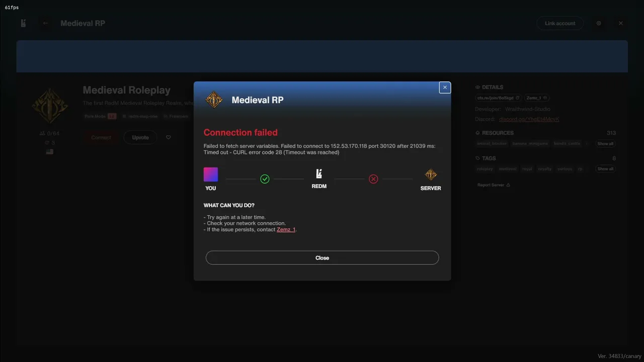Screen dimensions: 644x362
Task: Select the roleplay tag
Action: coord(485,169)
